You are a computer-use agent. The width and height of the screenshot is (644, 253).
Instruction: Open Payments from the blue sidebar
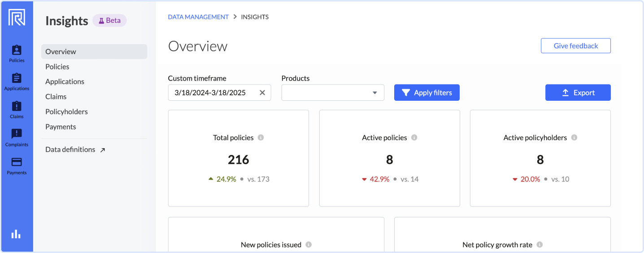click(17, 166)
